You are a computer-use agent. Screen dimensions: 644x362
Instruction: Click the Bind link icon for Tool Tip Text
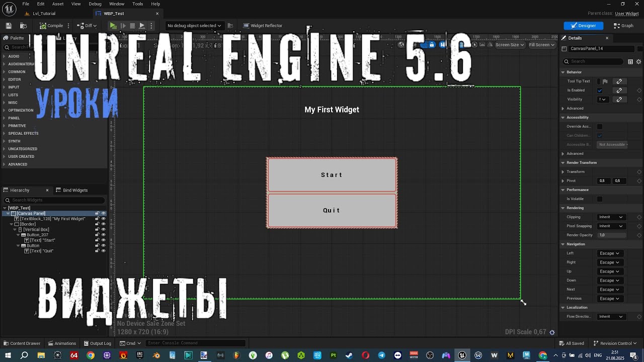(x=619, y=81)
